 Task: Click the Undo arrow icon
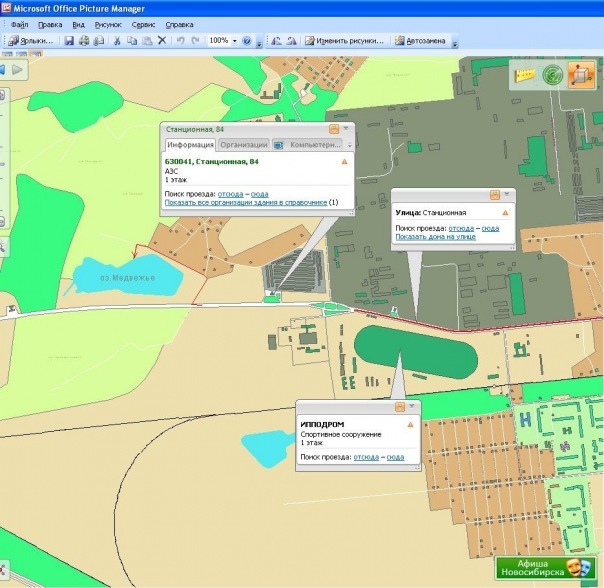179,41
